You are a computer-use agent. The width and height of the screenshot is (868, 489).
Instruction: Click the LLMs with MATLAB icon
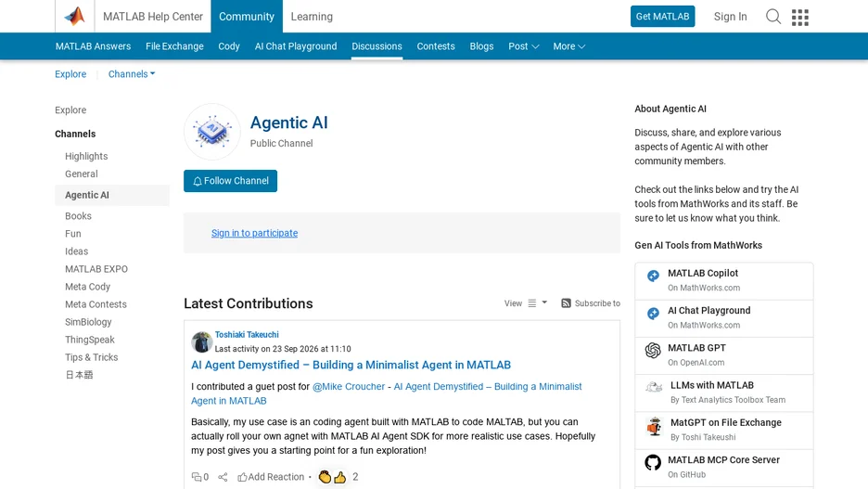[655, 387]
